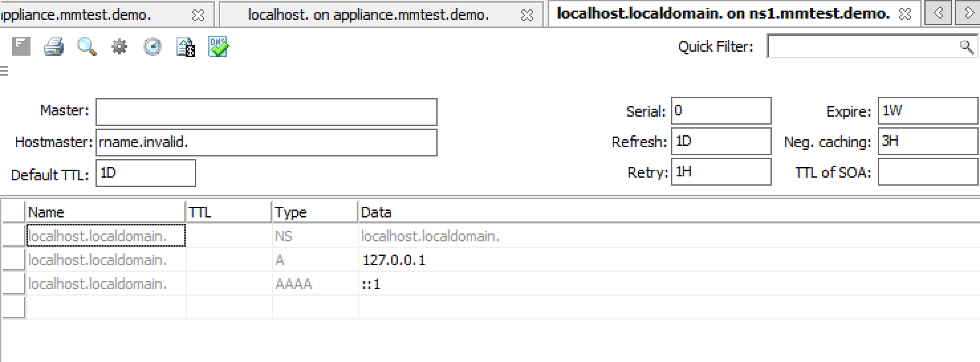The width and height of the screenshot is (980, 362).
Task: Click the print zone icon
Action: point(54,46)
